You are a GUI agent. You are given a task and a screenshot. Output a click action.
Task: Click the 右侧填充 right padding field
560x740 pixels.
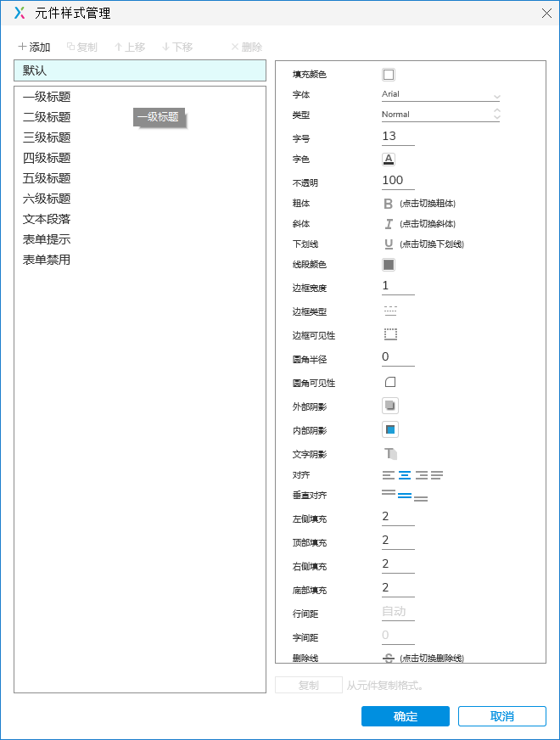point(398,564)
